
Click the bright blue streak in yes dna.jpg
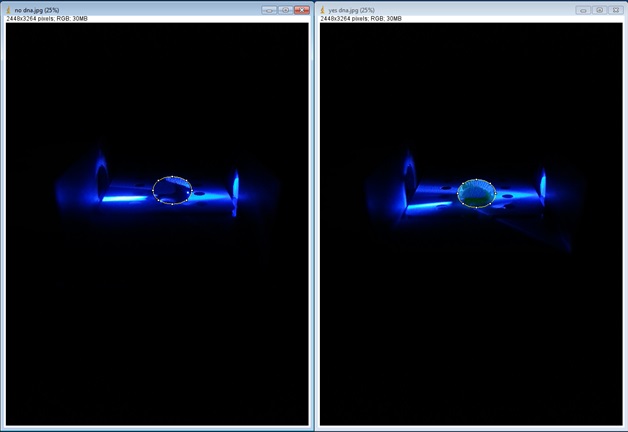pyautogui.click(x=430, y=204)
